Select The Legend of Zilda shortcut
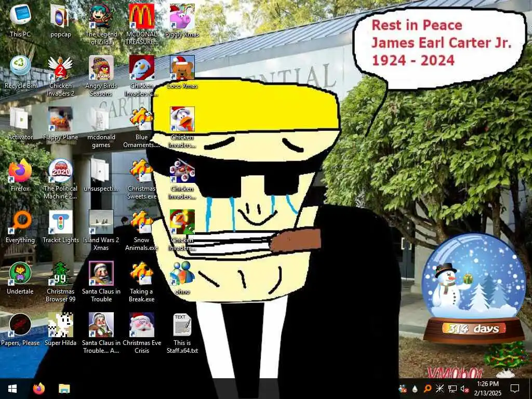The height and width of the screenshot is (399, 532). tap(101, 24)
